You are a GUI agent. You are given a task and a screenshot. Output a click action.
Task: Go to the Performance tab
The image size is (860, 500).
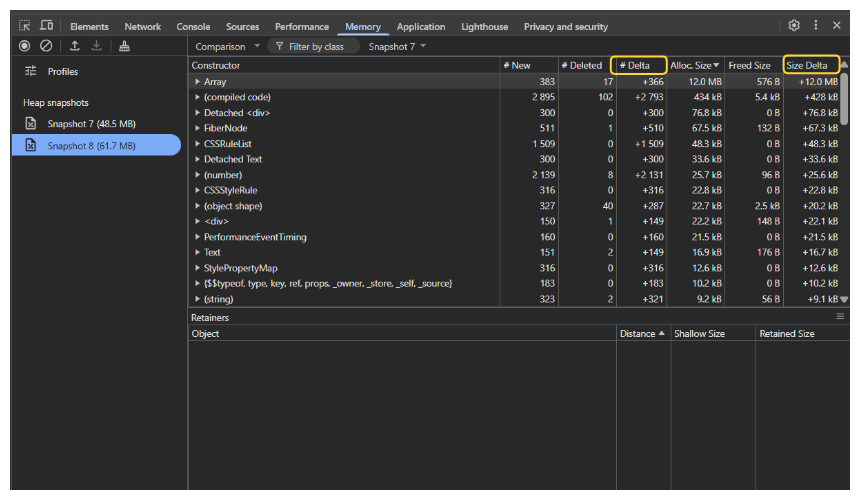(302, 26)
